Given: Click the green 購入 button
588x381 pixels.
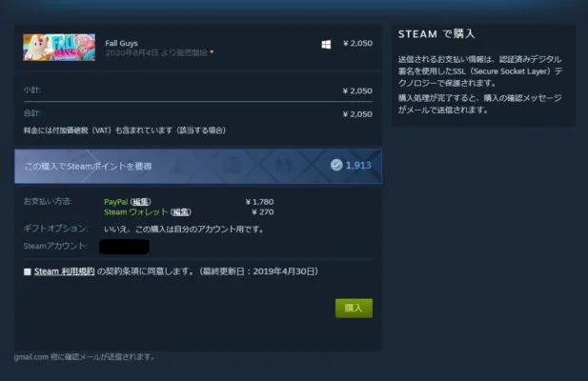Looking at the screenshot, I should coord(354,308).
